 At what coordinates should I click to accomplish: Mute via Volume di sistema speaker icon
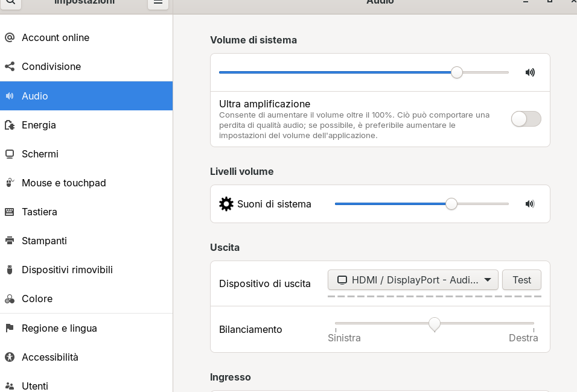tap(530, 72)
